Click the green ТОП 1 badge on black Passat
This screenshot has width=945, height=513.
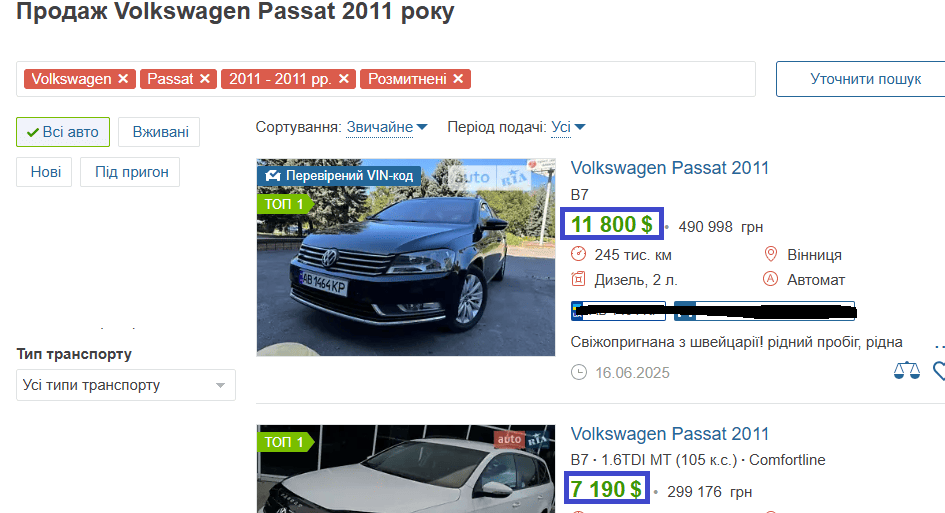click(x=282, y=204)
